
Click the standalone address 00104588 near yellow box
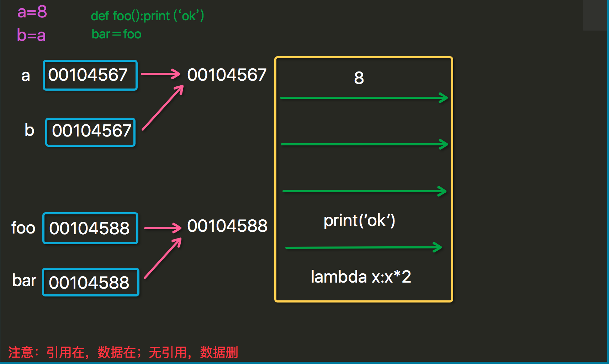click(227, 226)
